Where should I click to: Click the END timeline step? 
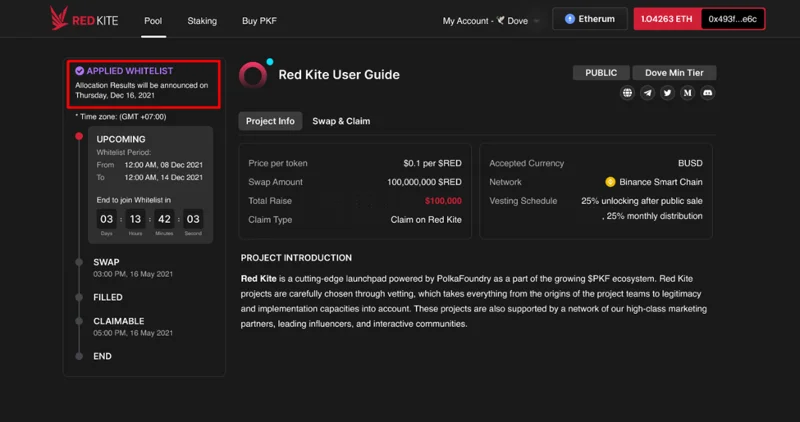(x=102, y=356)
